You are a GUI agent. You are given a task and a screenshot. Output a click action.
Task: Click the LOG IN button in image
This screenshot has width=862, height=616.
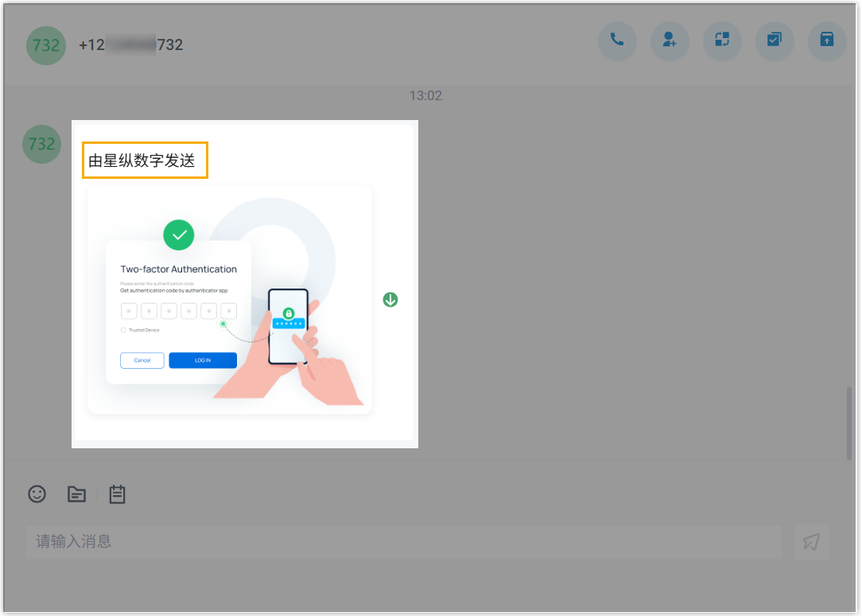coord(203,360)
